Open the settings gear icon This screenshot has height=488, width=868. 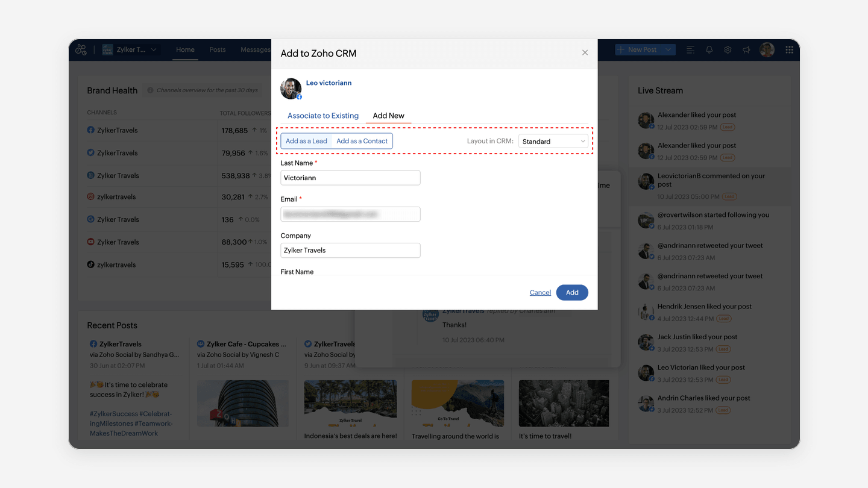pos(728,50)
